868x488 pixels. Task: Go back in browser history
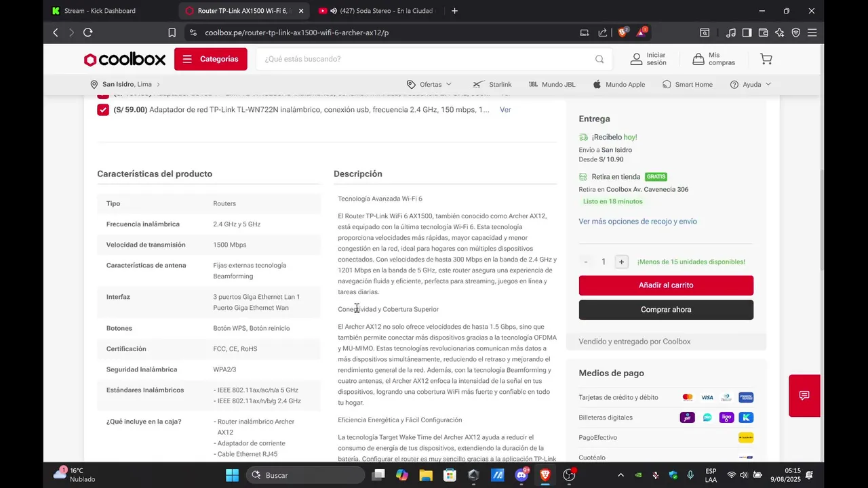(56, 33)
